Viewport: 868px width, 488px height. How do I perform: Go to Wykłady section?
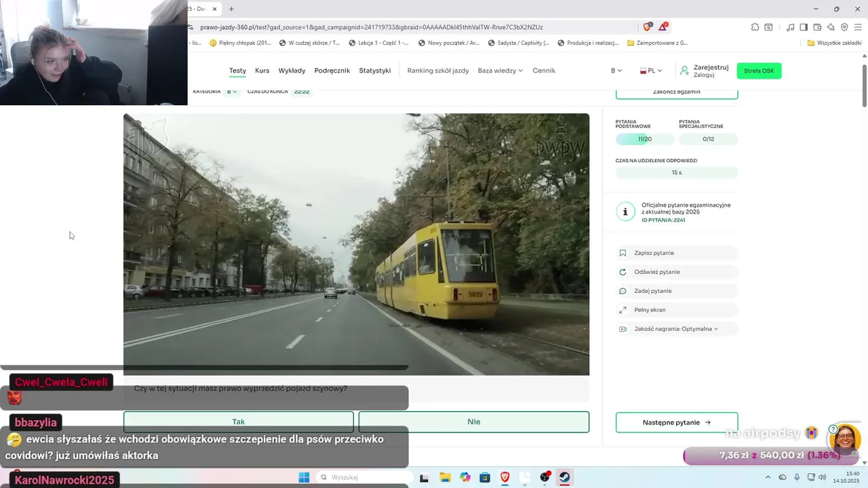point(292,70)
